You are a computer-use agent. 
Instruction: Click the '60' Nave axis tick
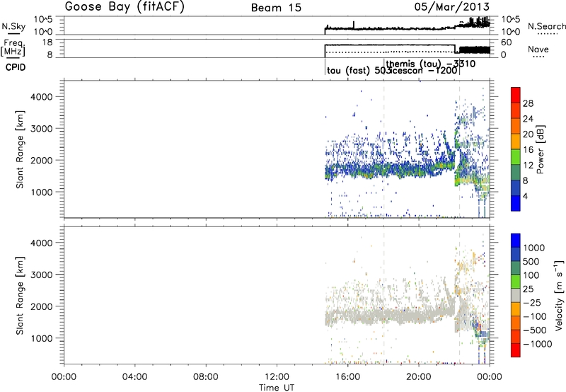(507, 42)
